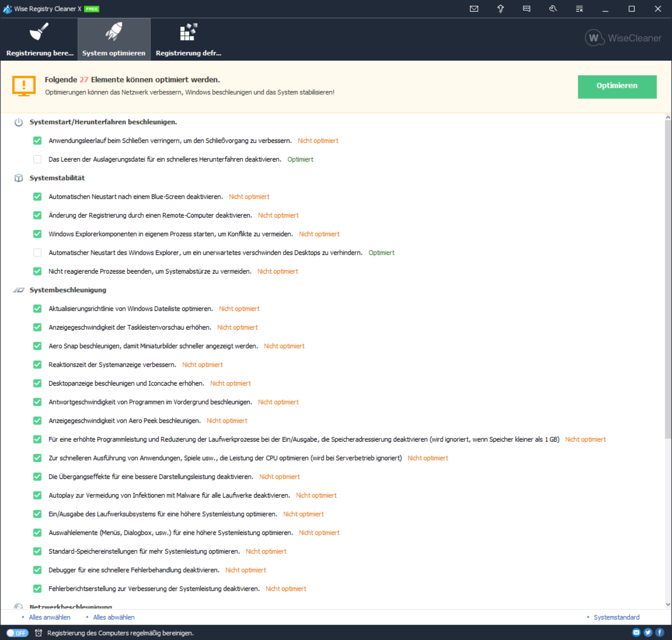Viewport: 672px width, 640px height.
Task: Uncheck Desktopanzeige beschleunigen und Iconcache
Action: click(x=37, y=383)
